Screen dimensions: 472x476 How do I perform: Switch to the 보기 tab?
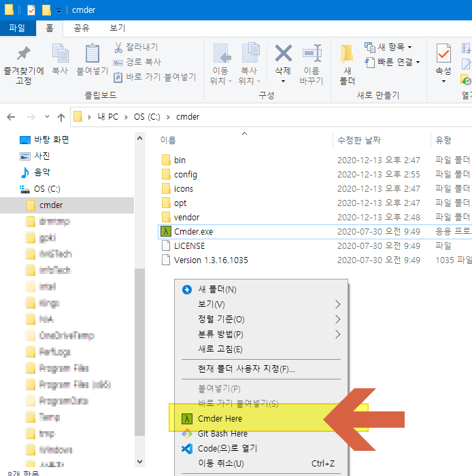(118, 29)
